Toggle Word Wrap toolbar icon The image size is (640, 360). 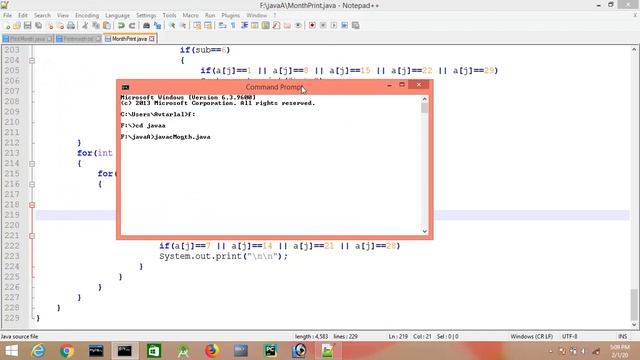pyautogui.click(x=222, y=26)
